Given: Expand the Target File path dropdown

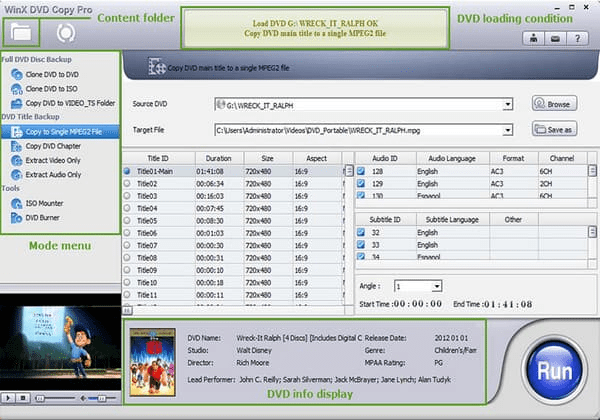Looking at the screenshot, I should pos(508,129).
